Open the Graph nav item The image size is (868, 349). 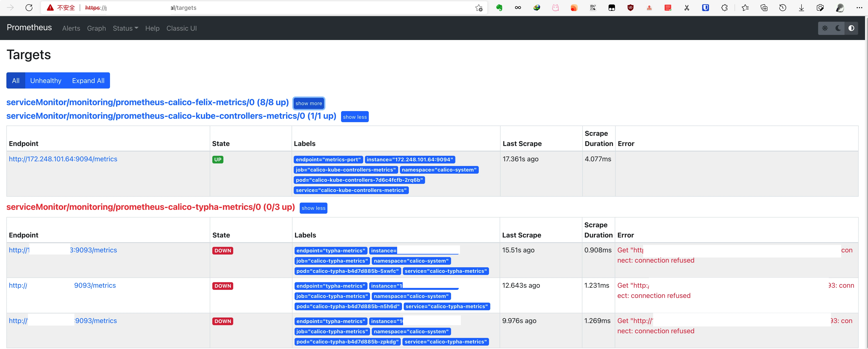point(96,29)
